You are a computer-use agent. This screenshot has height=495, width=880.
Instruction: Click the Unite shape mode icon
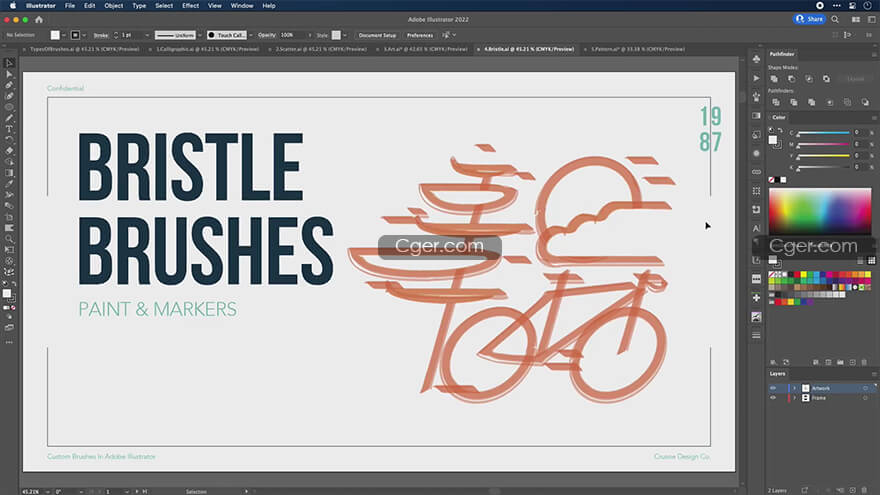774,79
